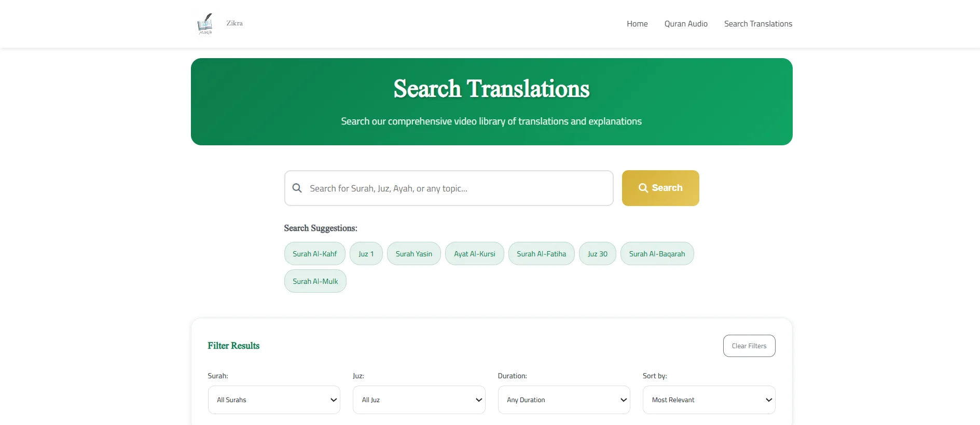
Task: Focus the Surah, Juz, Ayah search field
Action: tap(449, 188)
